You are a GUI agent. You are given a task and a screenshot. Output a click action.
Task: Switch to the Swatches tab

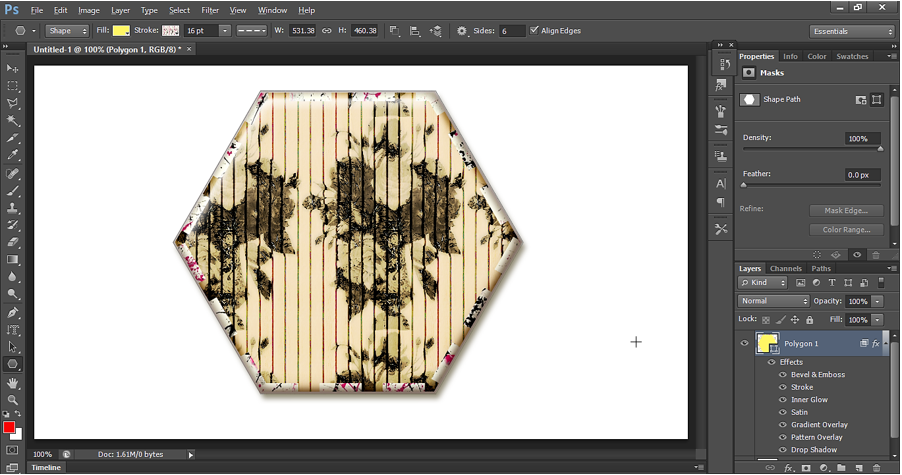[852, 56]
